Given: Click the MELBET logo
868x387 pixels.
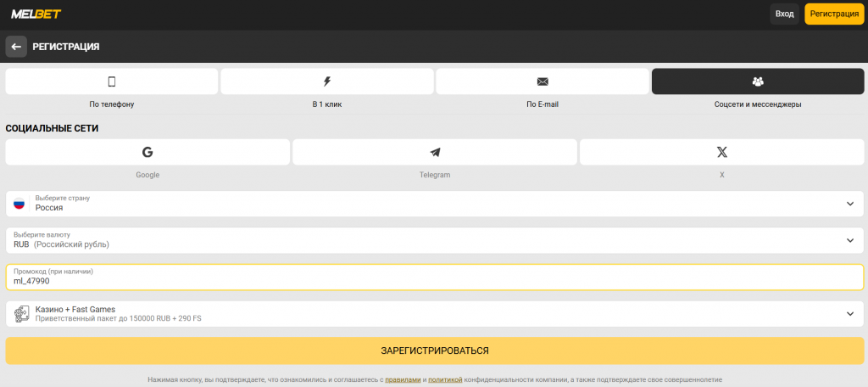Looking at the screenshot, I should (36, 14).
